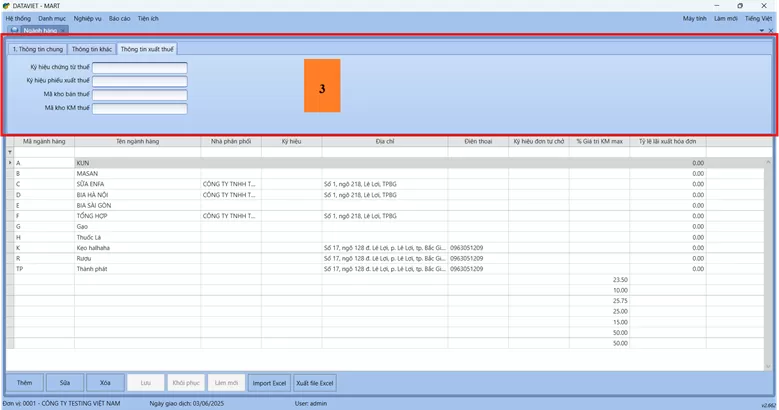This screenshot has width=779, height=410.
Task: Click the Xóa button
Action: tap(105, 383)
